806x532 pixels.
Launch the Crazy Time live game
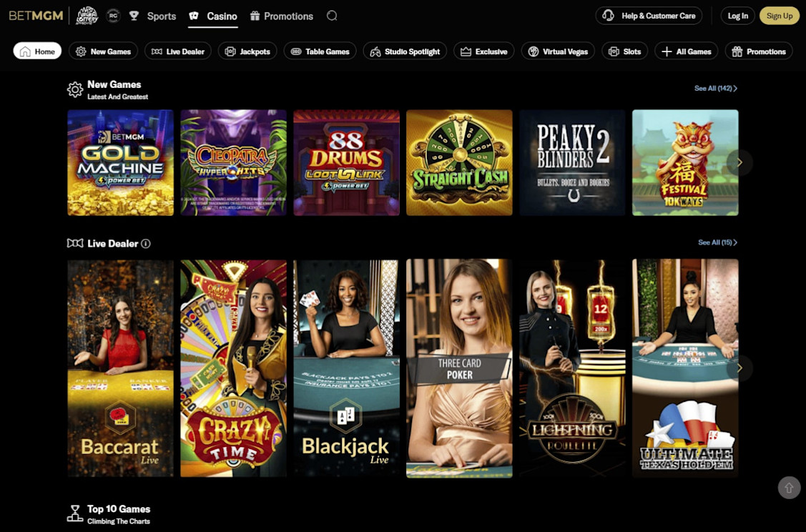[x=233, y=368]
